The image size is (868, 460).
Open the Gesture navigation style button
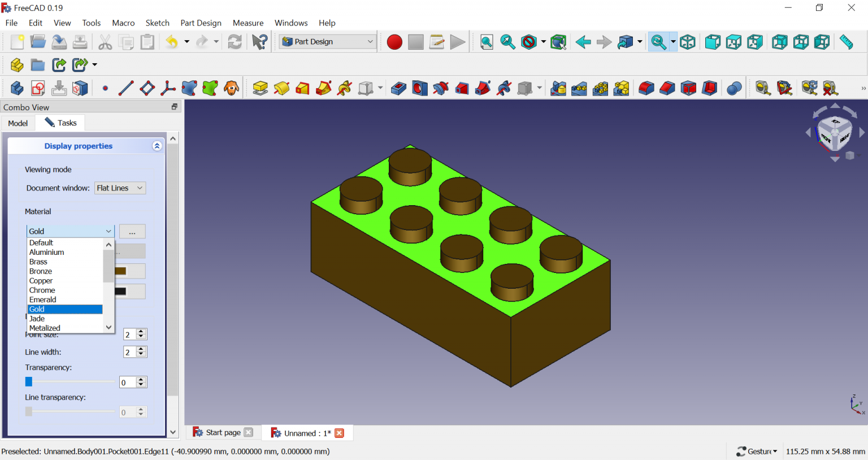coord(757,451)
